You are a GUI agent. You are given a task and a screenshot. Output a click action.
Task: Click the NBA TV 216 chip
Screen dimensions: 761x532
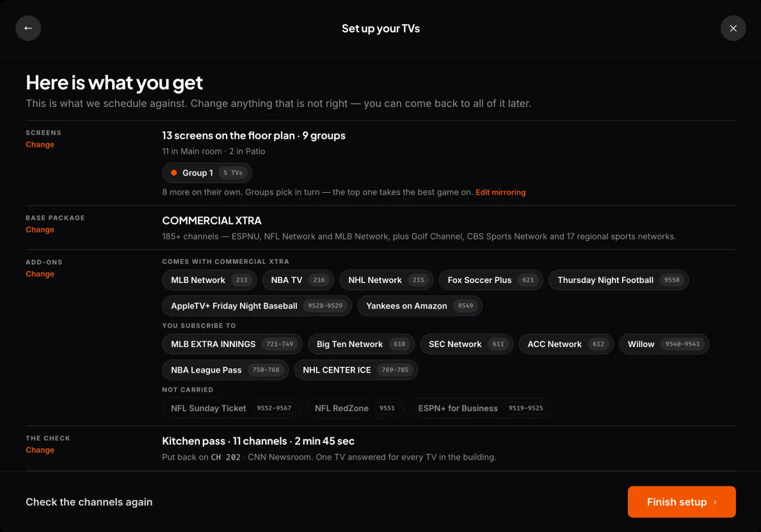point(298,280)
